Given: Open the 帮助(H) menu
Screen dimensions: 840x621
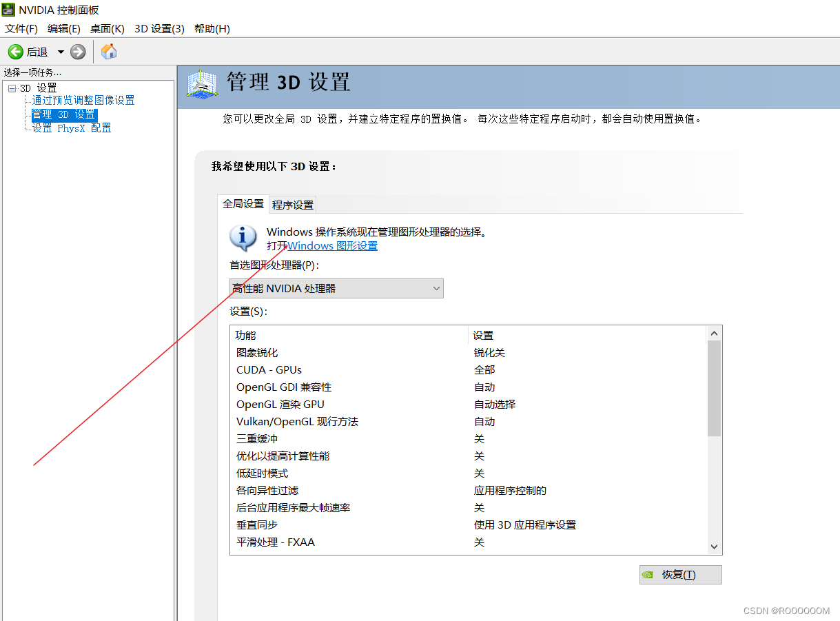Looking at the screenshot, I should pos(212,28).
